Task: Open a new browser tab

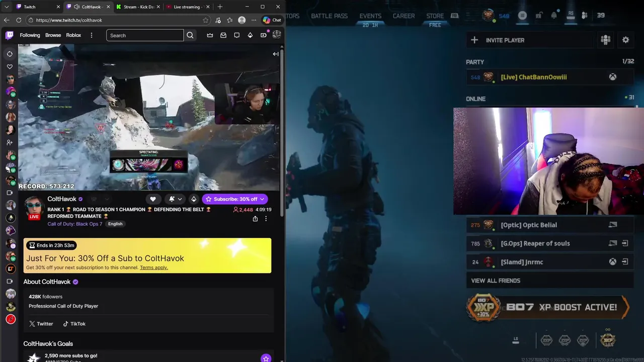Action: 220,7
